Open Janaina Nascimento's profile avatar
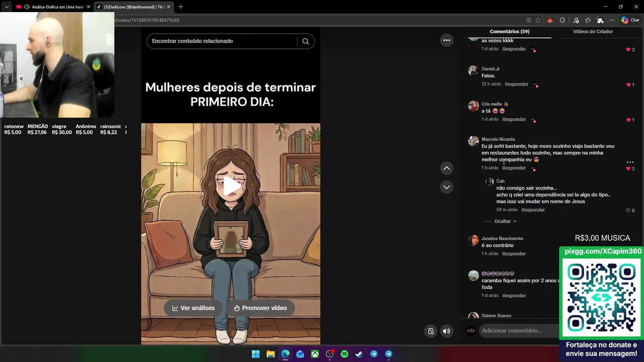644x362 pixels. (x=473, y=240)
